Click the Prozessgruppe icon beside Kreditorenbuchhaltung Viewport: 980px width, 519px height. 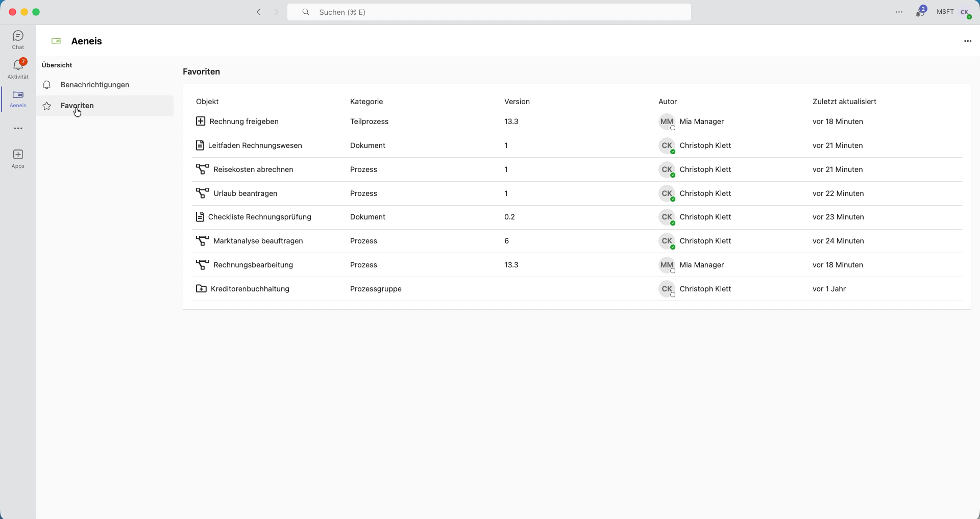[x=201, y=289]
